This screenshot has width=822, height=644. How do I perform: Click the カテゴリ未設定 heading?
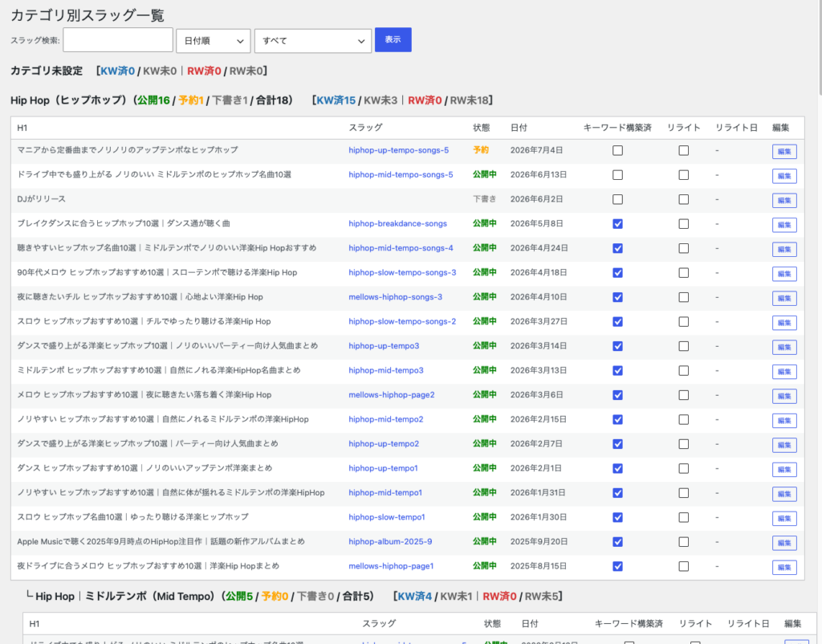(x=47, y=71)
